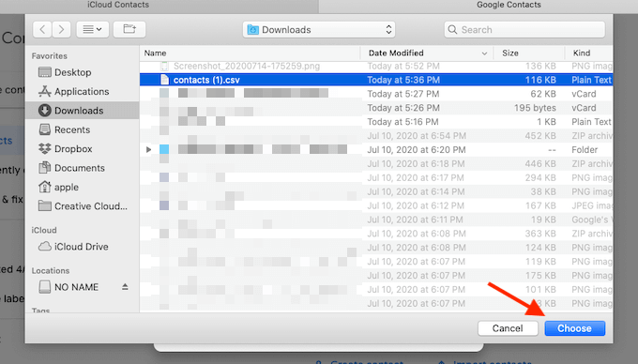
Task: Select the 294 KB PNG image row
Action: pyautogui.click(x=376, y=177)
